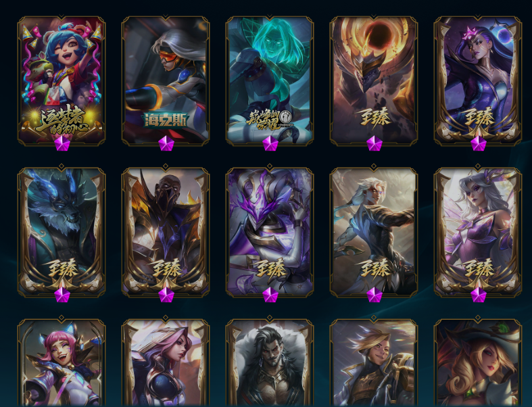This screenshot has width=532, height=407.
Task: Click the gem below the black hole dragon card
Action: coord(374,143)
